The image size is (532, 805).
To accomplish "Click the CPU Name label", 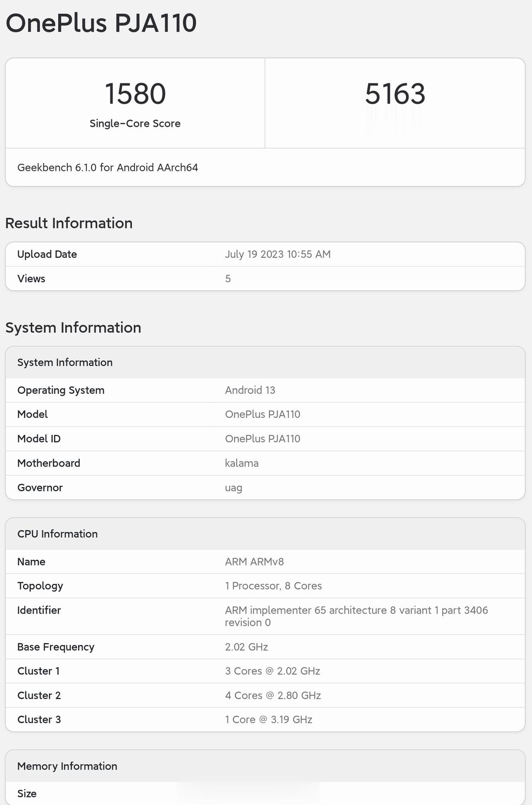I will [31, 562].
